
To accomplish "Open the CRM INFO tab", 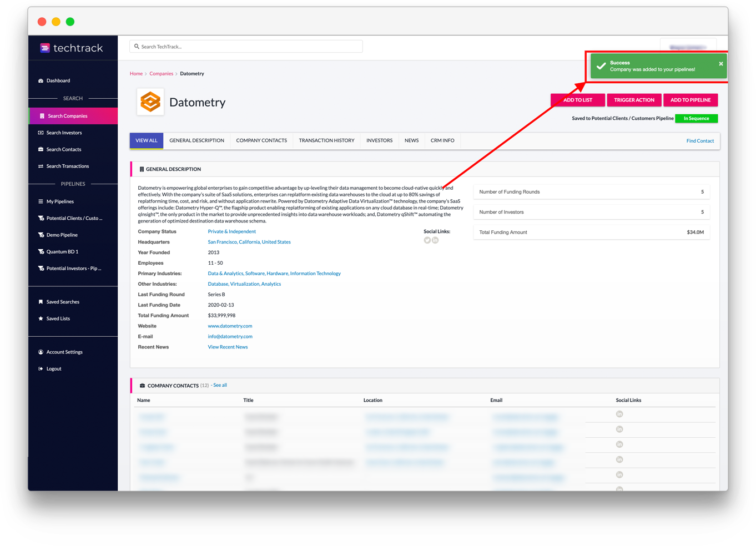I will pyautogui.click(x=442, y=140).
